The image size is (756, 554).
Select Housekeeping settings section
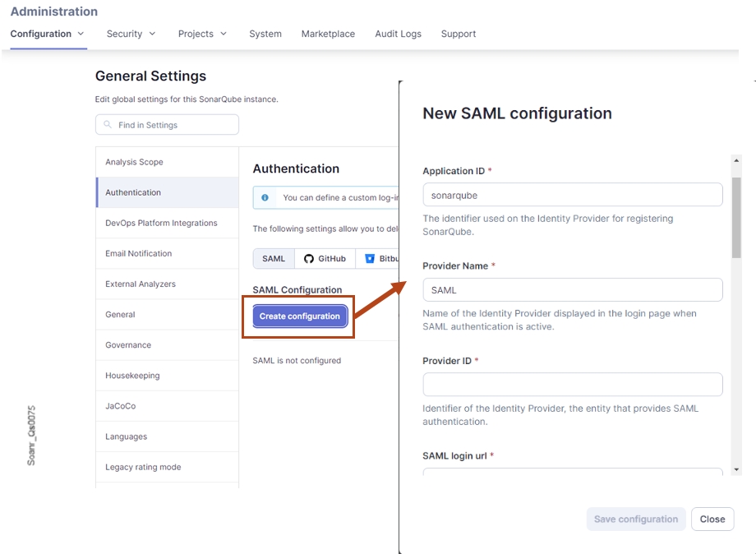tap(133, 375)
